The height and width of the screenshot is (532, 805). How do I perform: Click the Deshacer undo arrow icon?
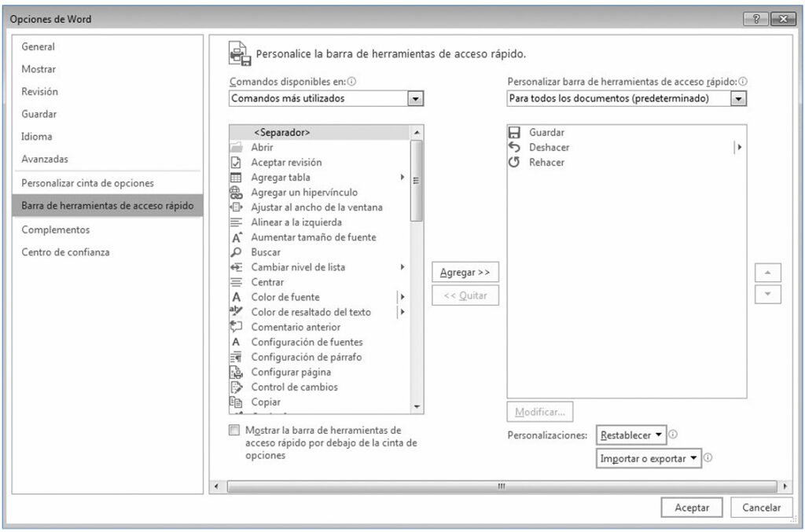coord(514,147)
